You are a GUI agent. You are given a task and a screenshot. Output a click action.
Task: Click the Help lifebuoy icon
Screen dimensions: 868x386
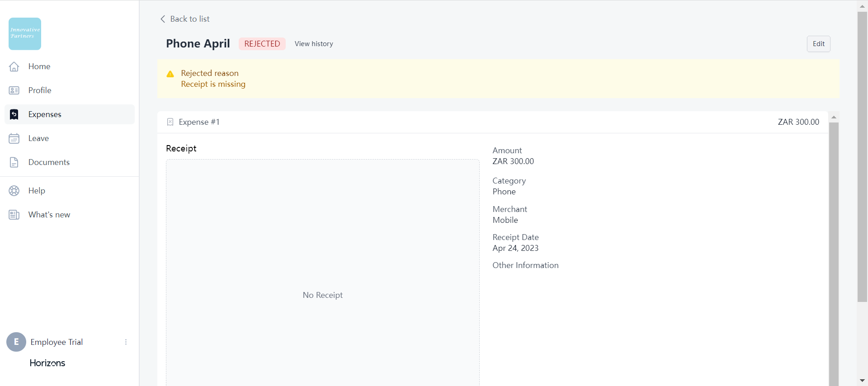(x=14, y=191)
